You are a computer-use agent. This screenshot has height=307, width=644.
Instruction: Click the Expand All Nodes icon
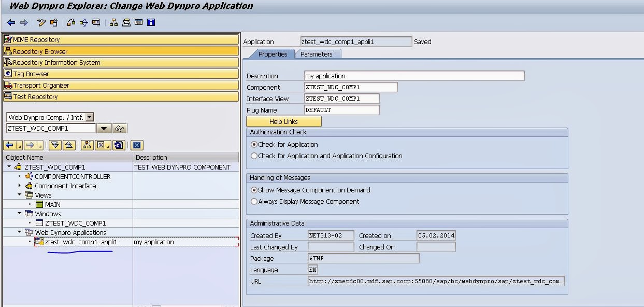pyautogui.click(x=54, y=145)
